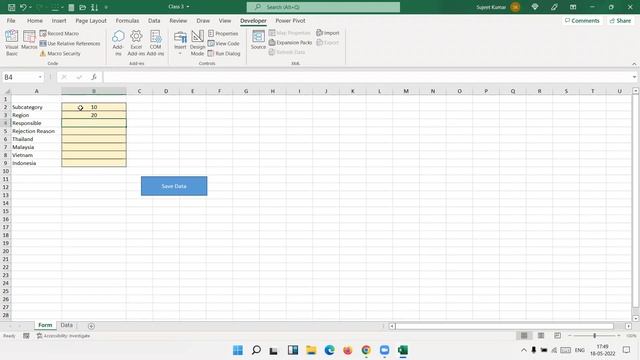Screen dimensions: 640x360
Task: Click View Code in Controls group
Action: [223, 43]
